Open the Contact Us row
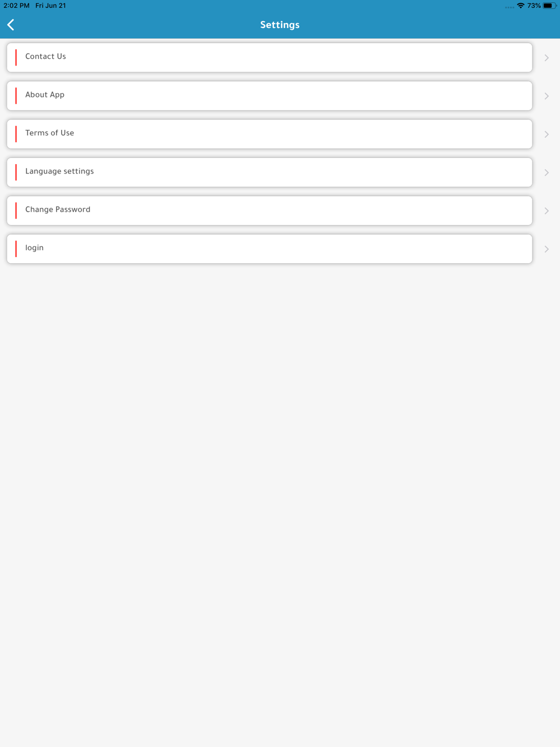560x747 pixels. (x=269, y=57)
